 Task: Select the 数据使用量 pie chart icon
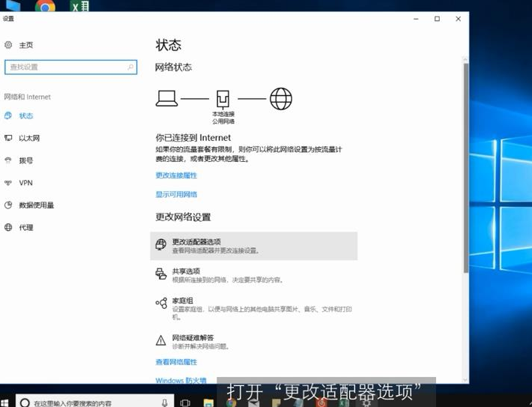click(8, 205)
